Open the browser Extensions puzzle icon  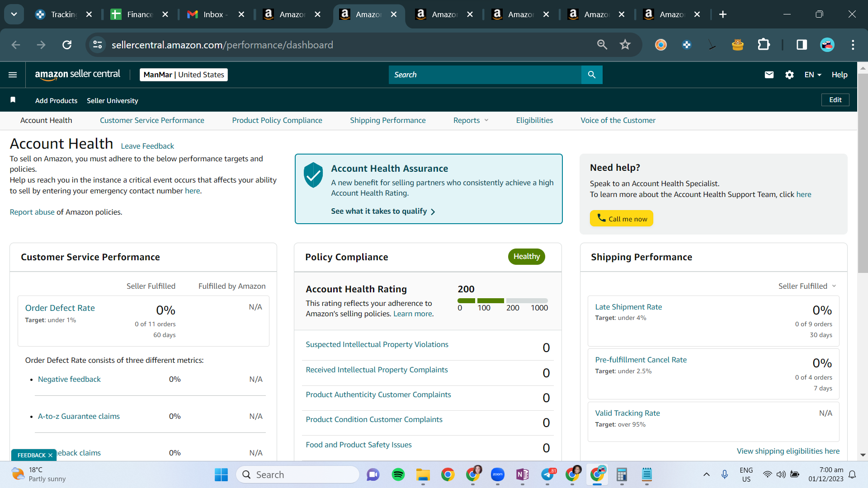click(764, 45)
